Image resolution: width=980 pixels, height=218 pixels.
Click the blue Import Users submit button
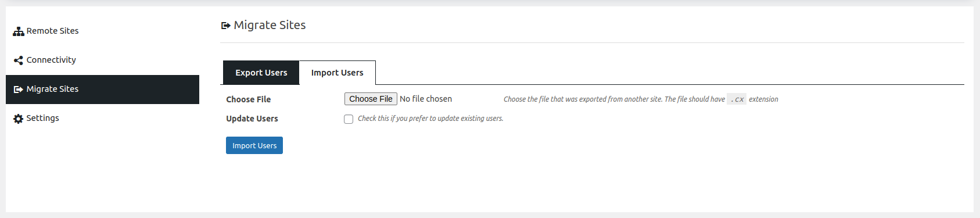254,145
